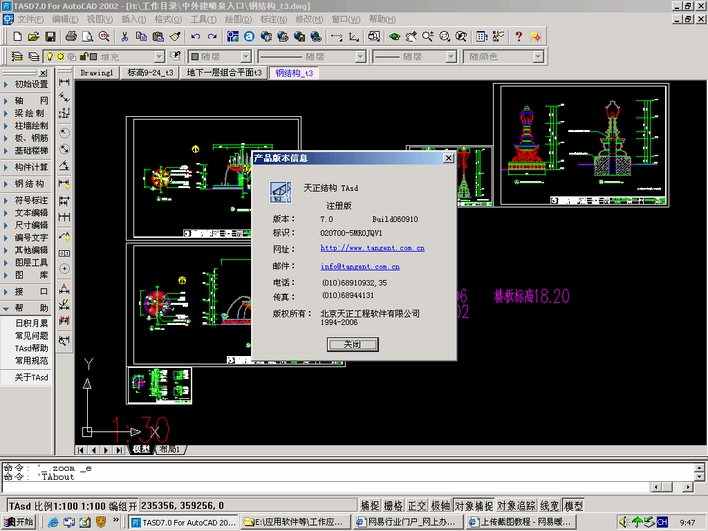Open the linetype 随层 dropdown
708x531 pixels.
point(360,56)
